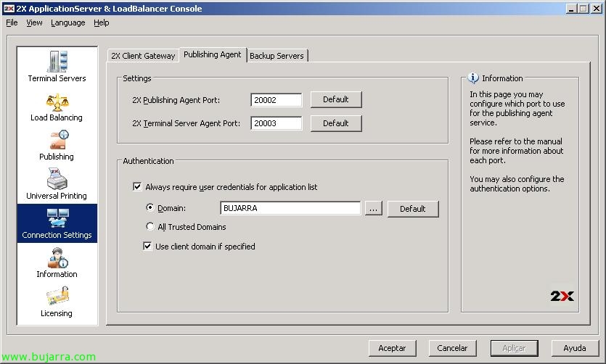Browse domains with the ... button
The image size is (606, 364).
pos(373,208)
